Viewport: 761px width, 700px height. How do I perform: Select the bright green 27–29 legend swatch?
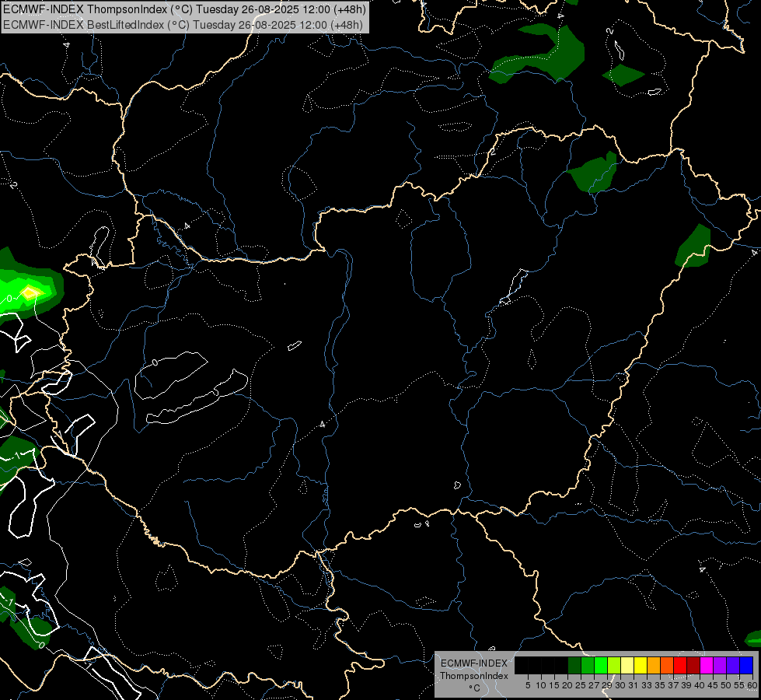coord(601,666)
